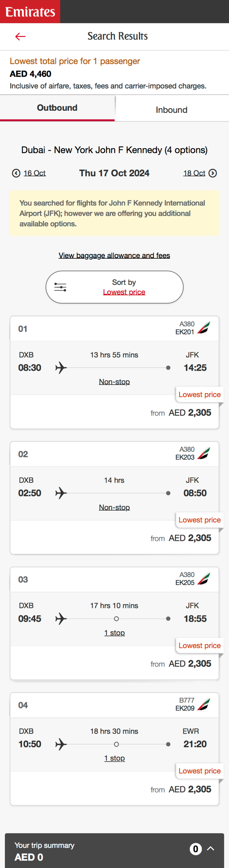
Task: Go to next day arrow icon
Action: click(213, 173)
